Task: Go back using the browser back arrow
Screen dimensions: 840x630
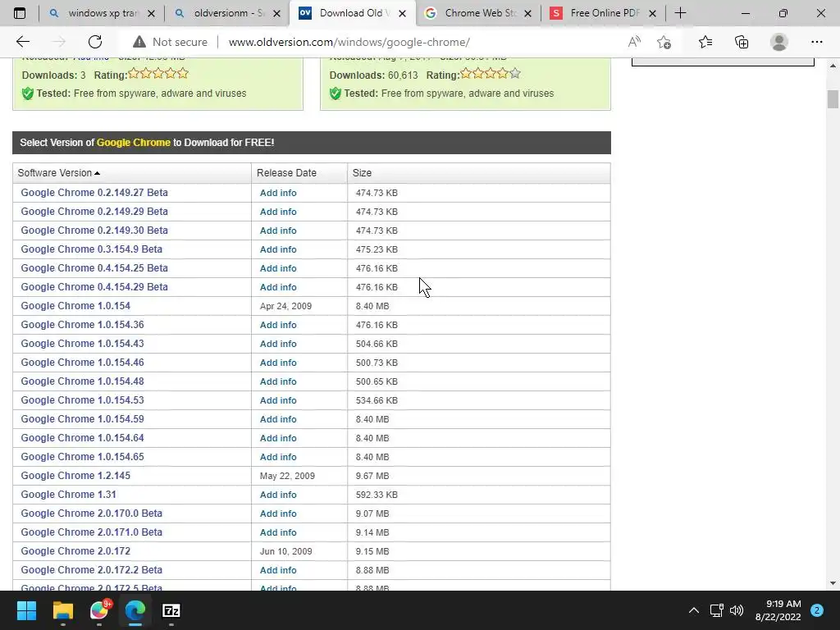Action: pyautogui.click(x=23, y=42)
